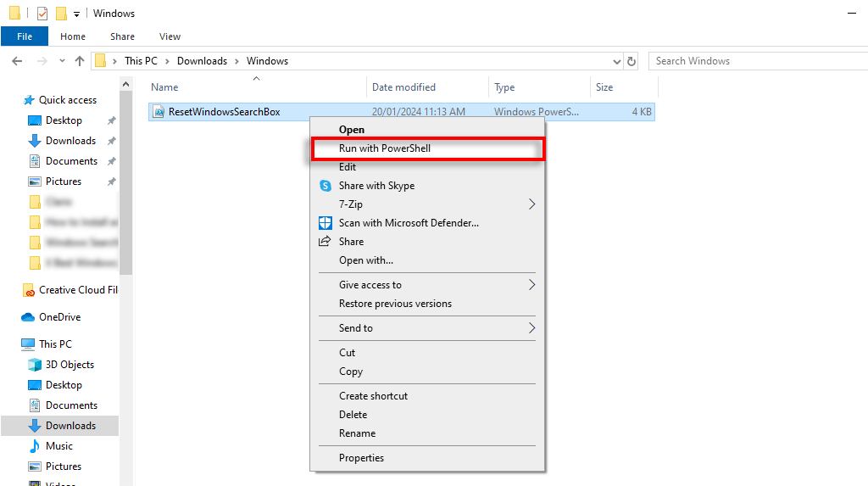Click the properties checkmark quick access icon
Viewport: 868px width, 486px height.
pyautogui.click(x=42, y=14)
